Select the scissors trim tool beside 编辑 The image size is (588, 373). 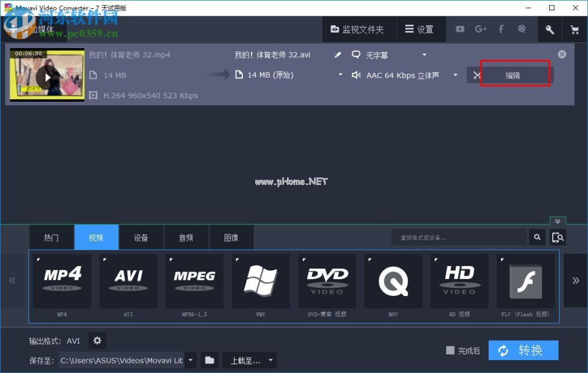coord(477,75)
